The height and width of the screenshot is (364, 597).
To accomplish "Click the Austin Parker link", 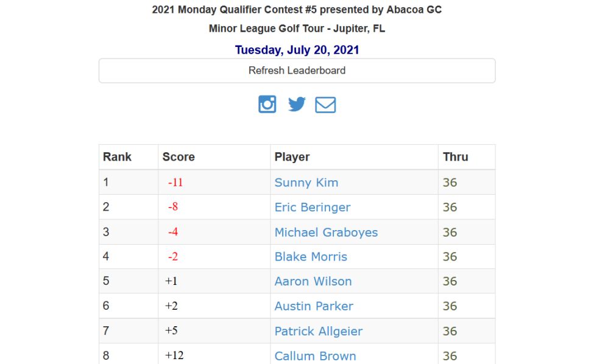I will 314,306.
